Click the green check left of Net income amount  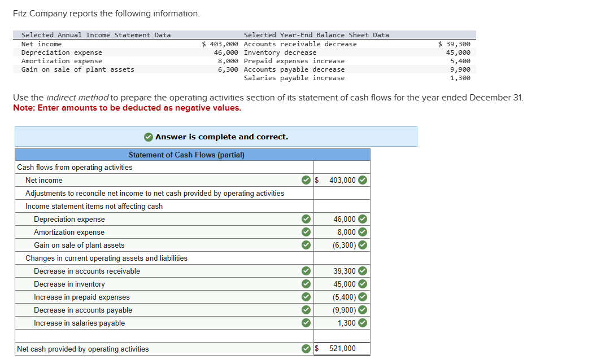click(306, 180)
